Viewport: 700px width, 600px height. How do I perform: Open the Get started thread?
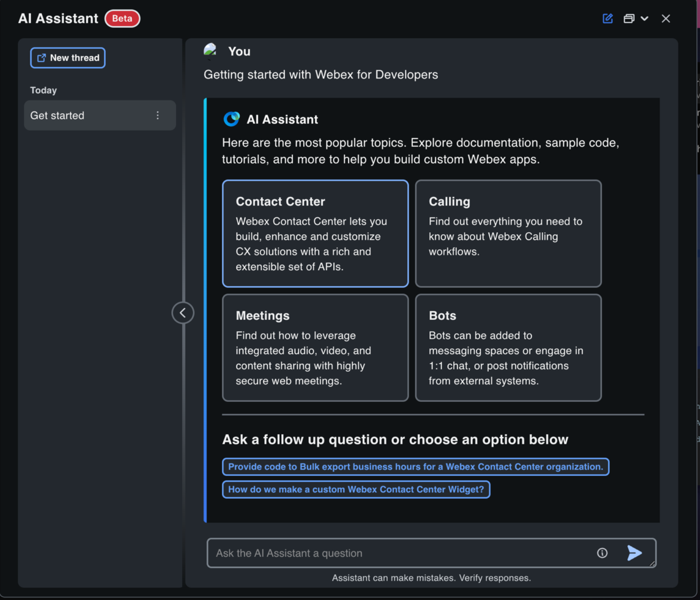pyautogui.click(x=100, y=115)
